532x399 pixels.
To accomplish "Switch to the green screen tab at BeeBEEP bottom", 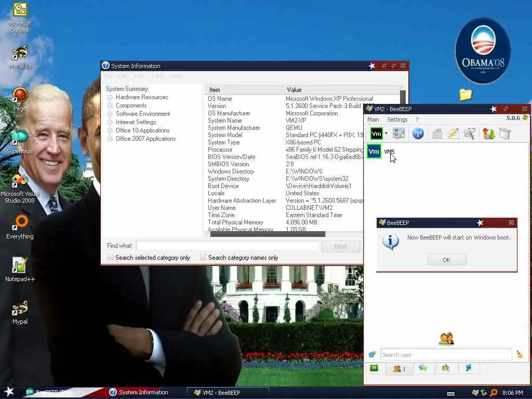I will [x=374, y=368].
